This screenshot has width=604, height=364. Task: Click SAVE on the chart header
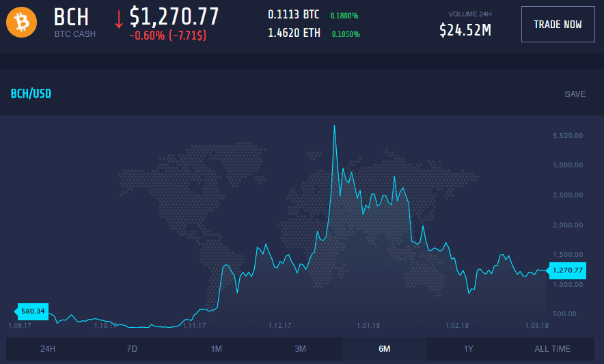pyautogui.click(x=575, y=94)
